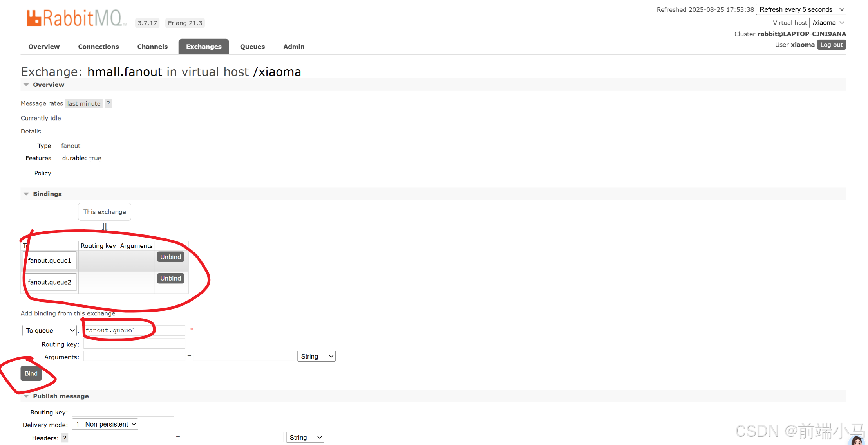Click the Headers help question mark
868x445 pixels.
[x=65, y=438]
